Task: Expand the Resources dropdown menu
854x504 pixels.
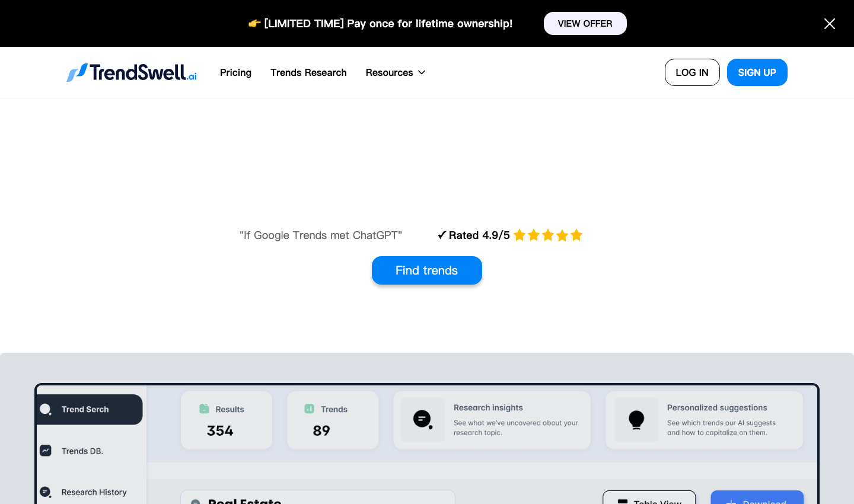Action: coord(396,72)
